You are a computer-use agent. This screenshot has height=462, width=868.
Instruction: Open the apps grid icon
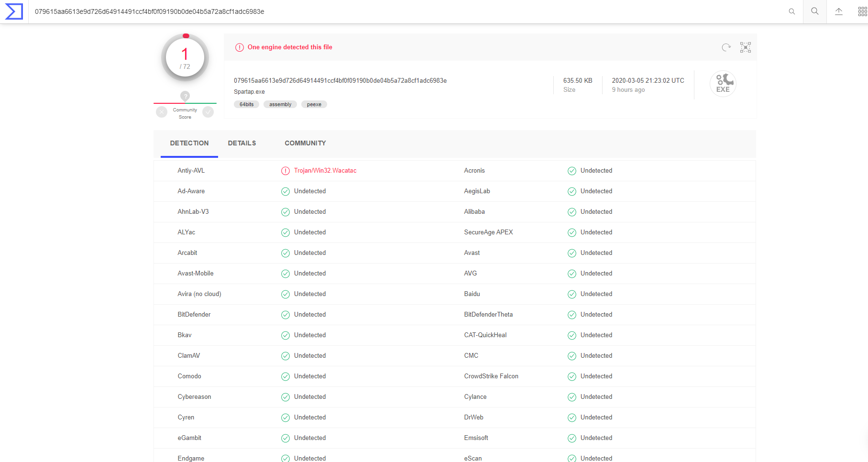(x=862, y=11)
